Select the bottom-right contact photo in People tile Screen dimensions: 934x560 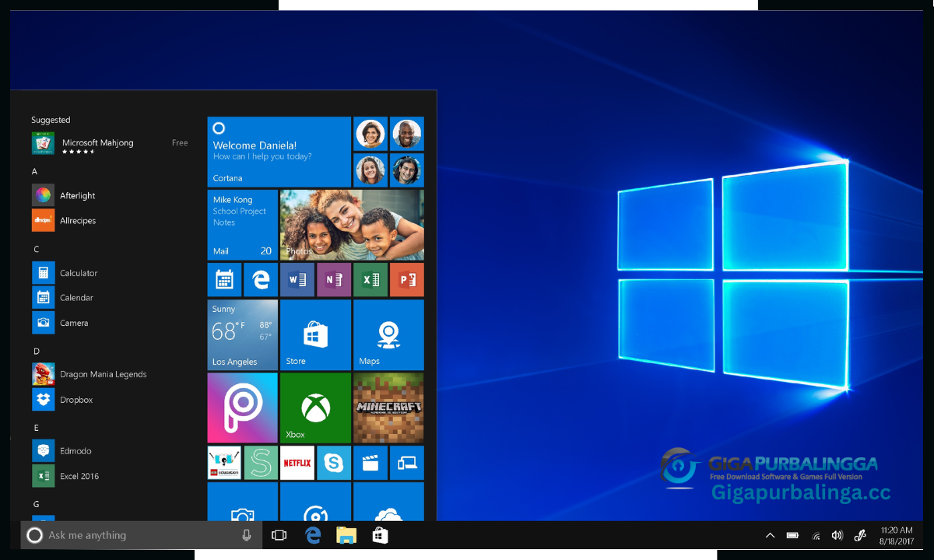tap(406, 170)
